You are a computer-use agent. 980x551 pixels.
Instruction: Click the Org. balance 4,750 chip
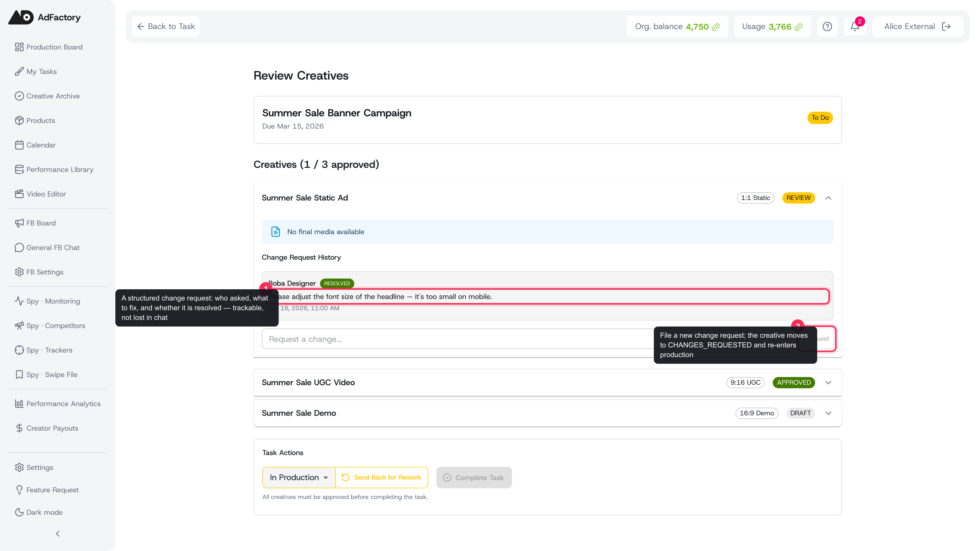click(x=677, y=27)
